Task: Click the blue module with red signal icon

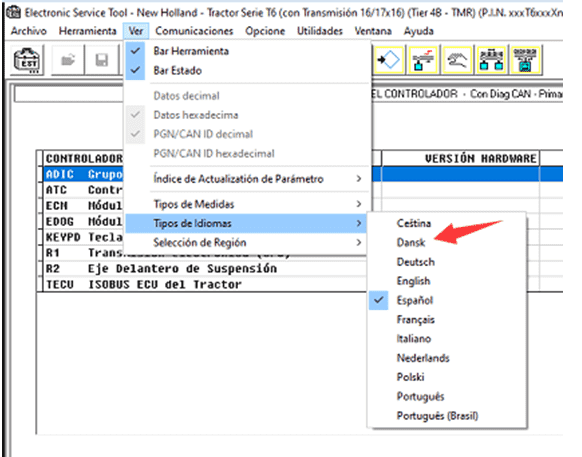Action: point(423,59)
